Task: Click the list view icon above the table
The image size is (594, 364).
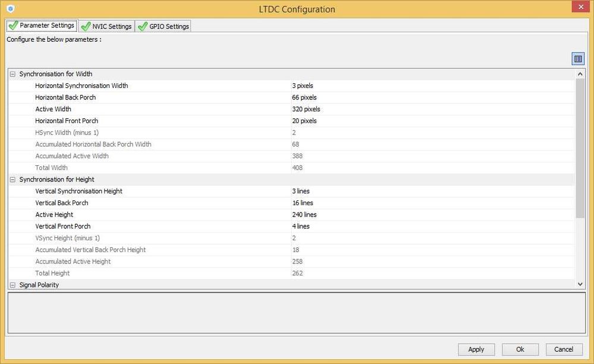Action: pyautogui.click(x=577, y=59)
